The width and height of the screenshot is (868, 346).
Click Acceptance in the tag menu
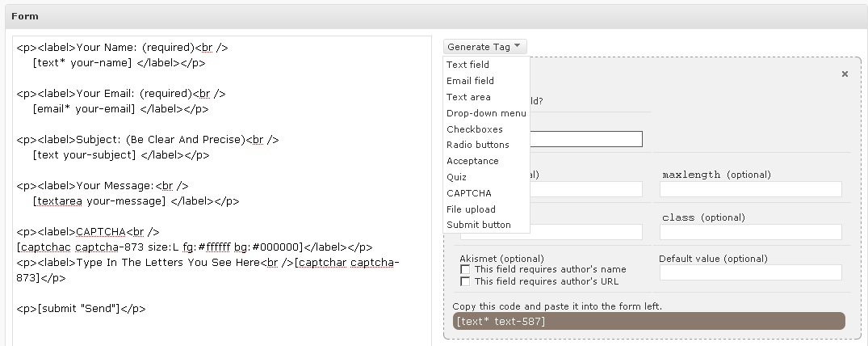472,161
